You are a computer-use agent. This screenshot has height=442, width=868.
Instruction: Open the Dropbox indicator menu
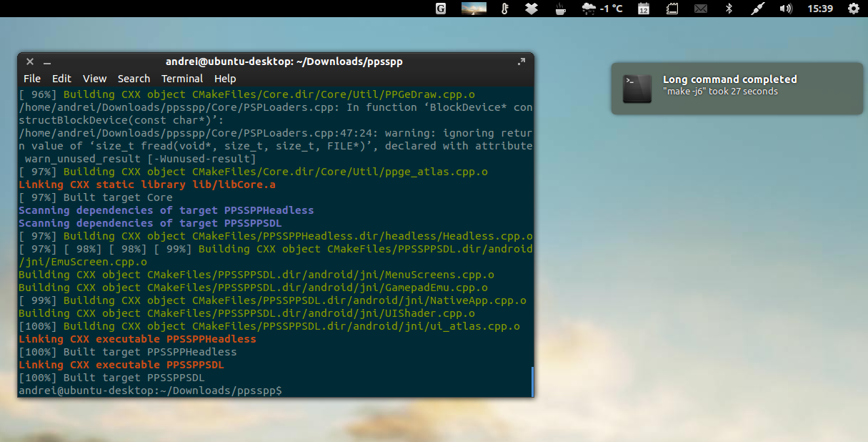(x=531, y=9)
